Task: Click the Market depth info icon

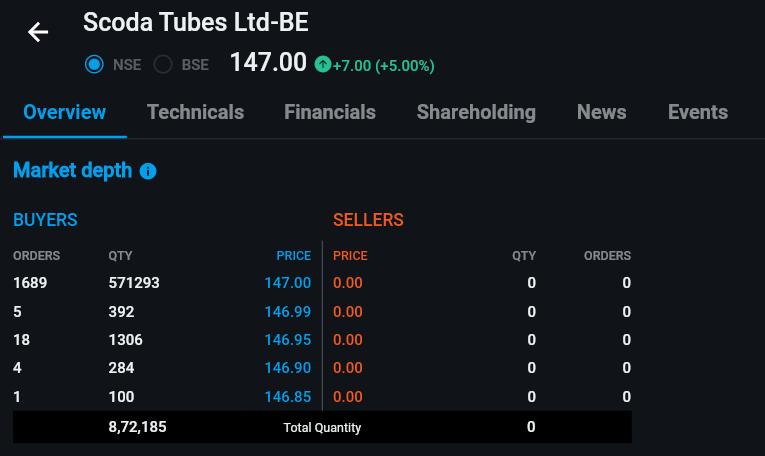Action: point(148,171)
